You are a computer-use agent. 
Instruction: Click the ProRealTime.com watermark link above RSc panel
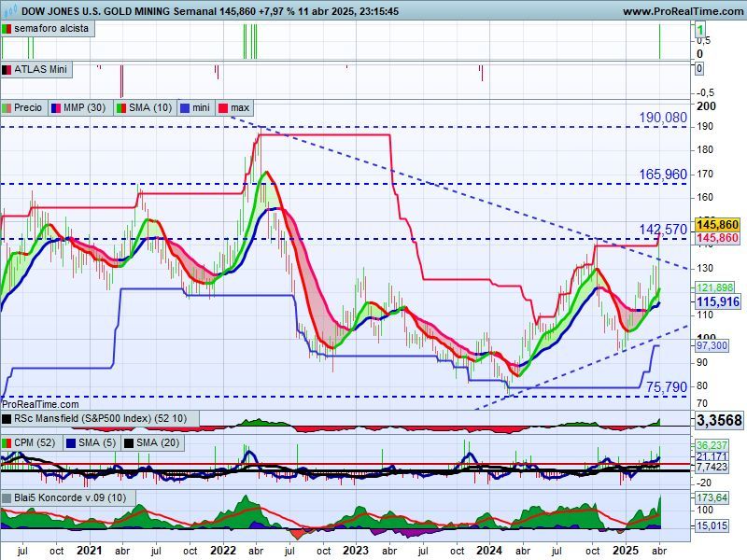click(x=40, y=404)
